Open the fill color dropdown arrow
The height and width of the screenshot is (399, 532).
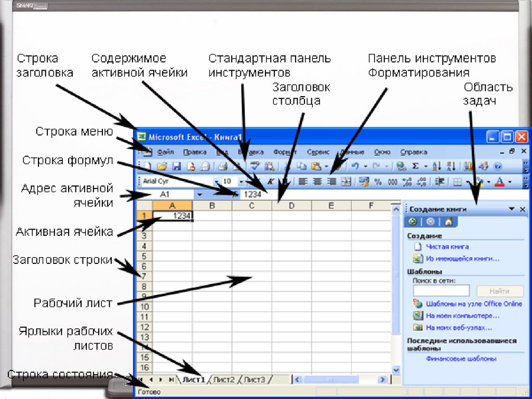(x=488, y=182)
